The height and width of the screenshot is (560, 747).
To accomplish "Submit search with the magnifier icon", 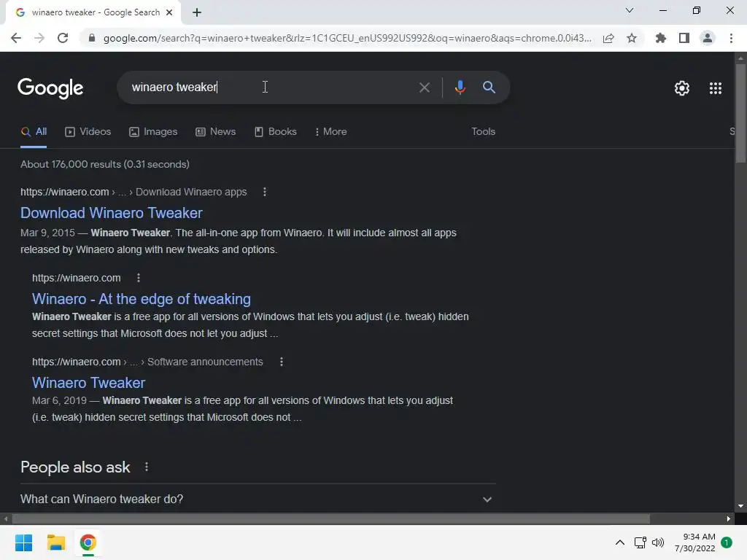I will 489,87.
